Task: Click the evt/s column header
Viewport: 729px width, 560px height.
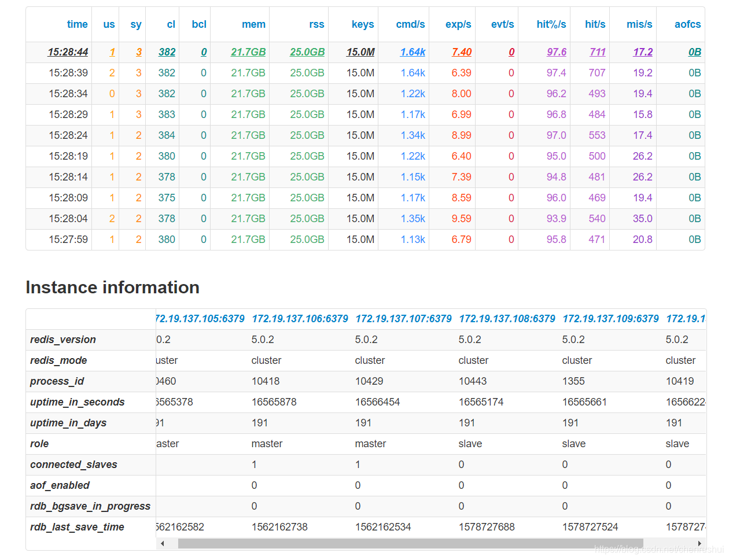Action: [502, 24]
